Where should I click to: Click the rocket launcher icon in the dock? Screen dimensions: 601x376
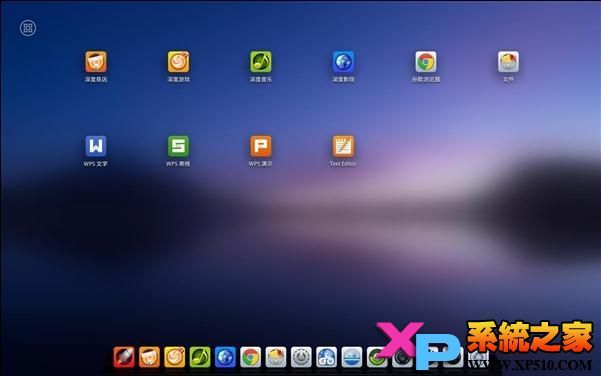click(124, 357)
